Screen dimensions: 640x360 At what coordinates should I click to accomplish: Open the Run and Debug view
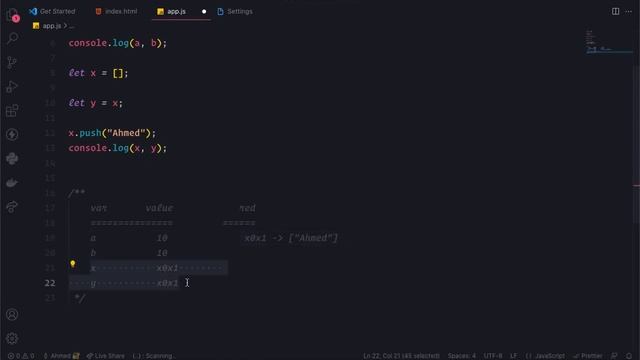click(x=12, y=87)
